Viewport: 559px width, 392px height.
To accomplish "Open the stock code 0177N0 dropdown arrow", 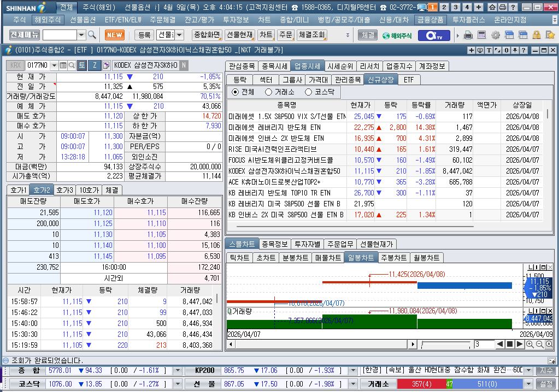I will [54, 65].
